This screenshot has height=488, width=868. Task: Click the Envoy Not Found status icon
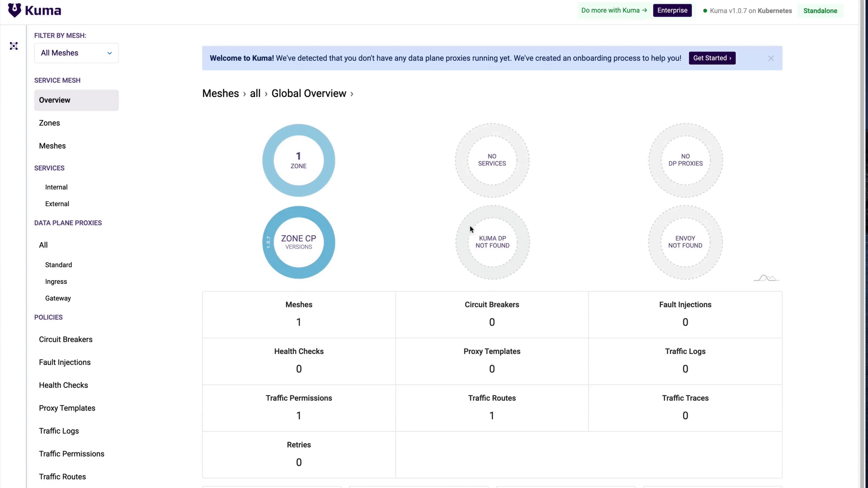(x=685, y=241)
